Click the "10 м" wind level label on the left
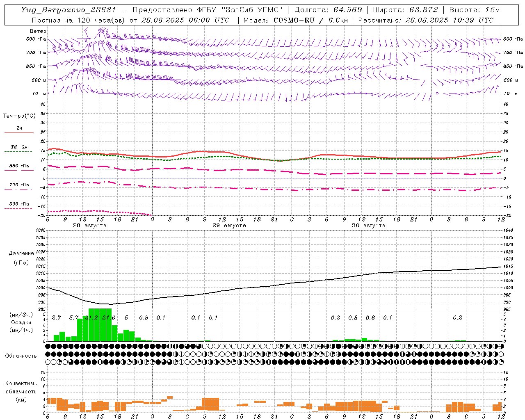Viewport: 525px width, 420px height. [x=39, y=94]
